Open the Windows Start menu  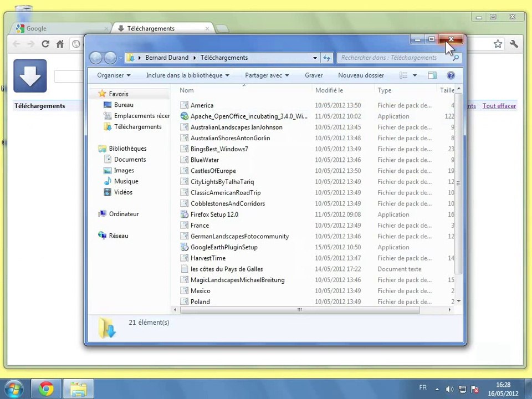pyautogui.click(x=14, y=389)
